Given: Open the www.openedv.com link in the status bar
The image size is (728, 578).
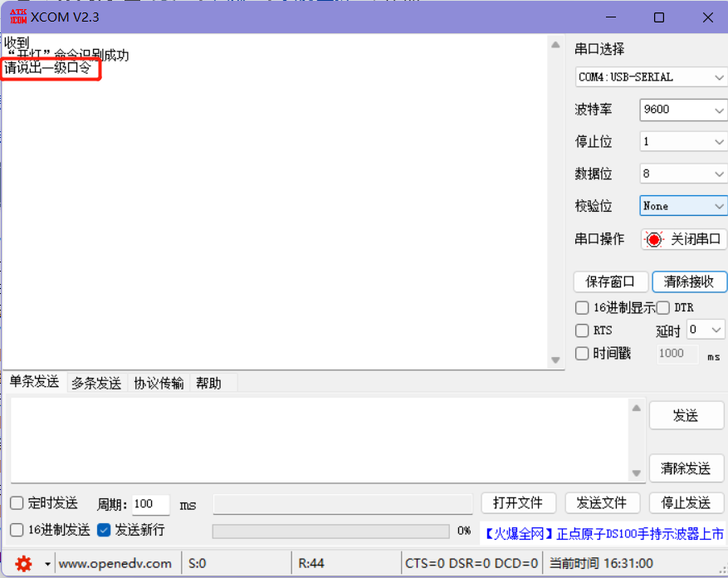Looking at the screenshot, I should tap(115, 564).
